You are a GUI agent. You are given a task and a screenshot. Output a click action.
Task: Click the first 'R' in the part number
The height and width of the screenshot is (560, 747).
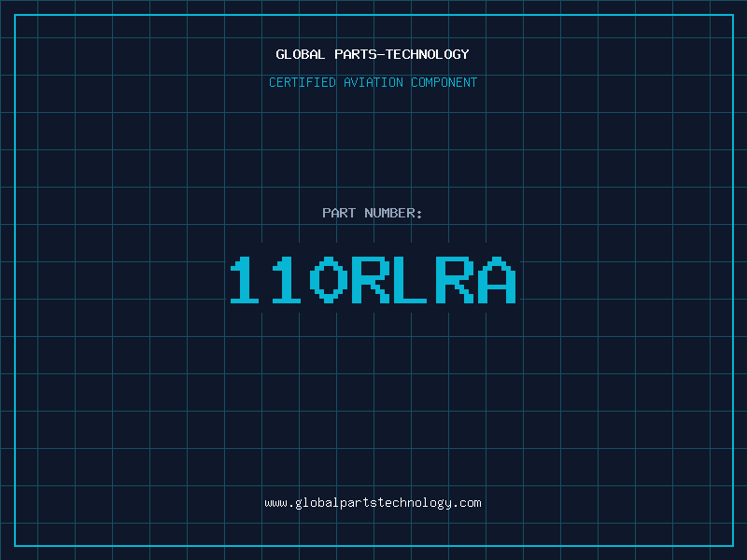(372, 280)
